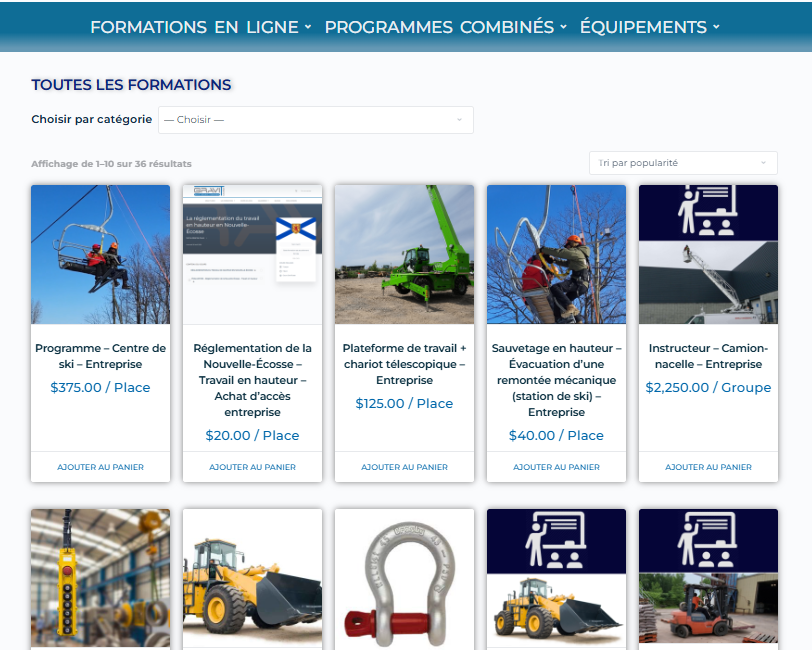Screen dimensions: 812x650
Task: Click the ski chairlift program thumbnail
Action: point(100,254)
